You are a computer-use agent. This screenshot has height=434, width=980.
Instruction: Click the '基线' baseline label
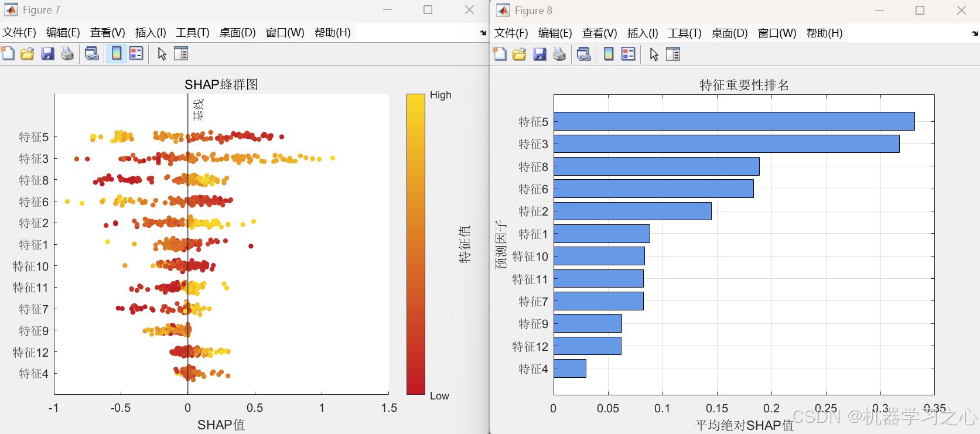pos(199,110)
